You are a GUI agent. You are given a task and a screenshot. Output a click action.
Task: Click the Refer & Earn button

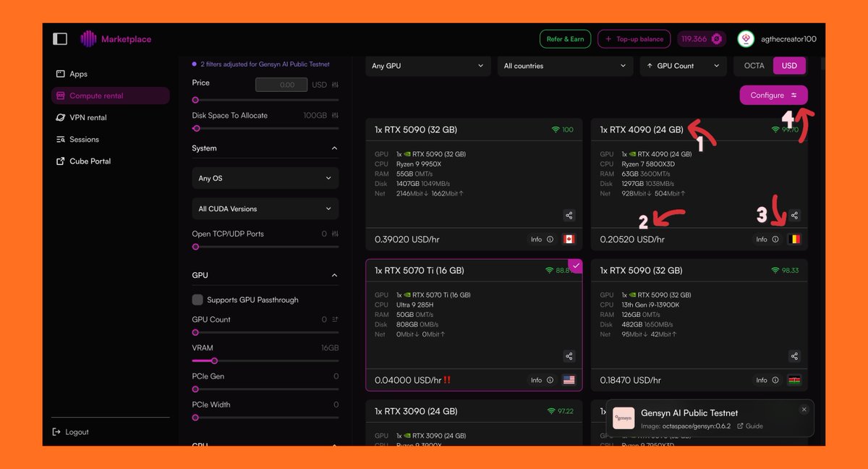coord(565,39)
